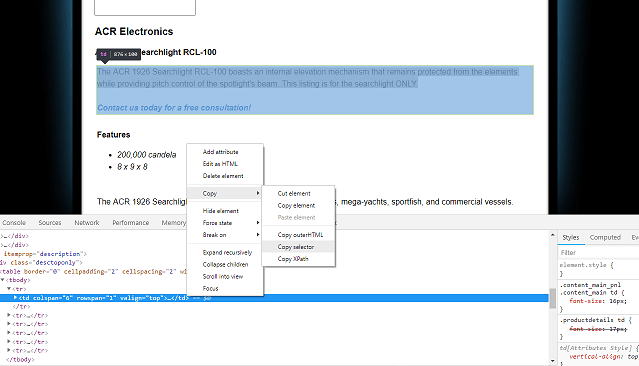The image size is (639, 366).
Task: Select the itemprop="description" DOM line
Action: coord(44,254)
